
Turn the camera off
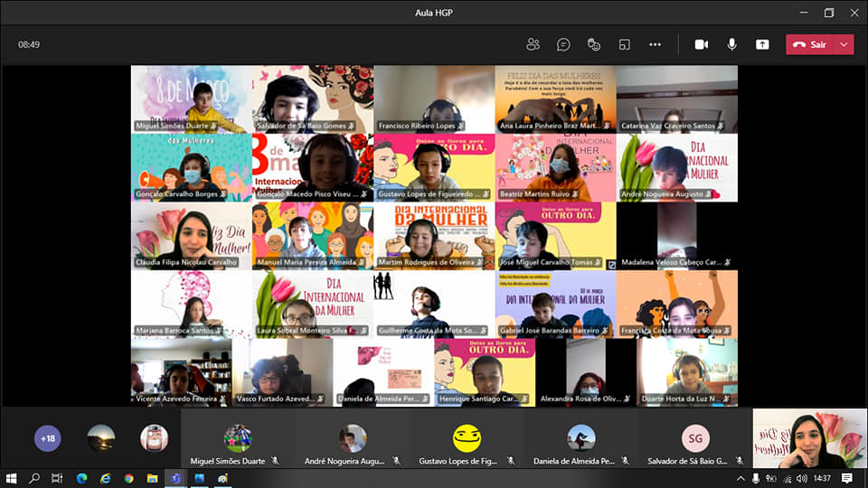coord(701,44)
